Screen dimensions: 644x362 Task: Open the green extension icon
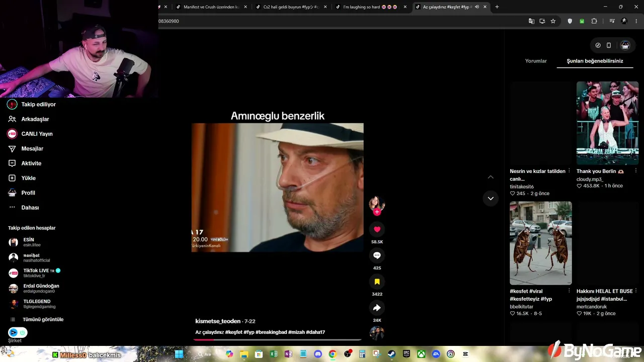(582, 21)
